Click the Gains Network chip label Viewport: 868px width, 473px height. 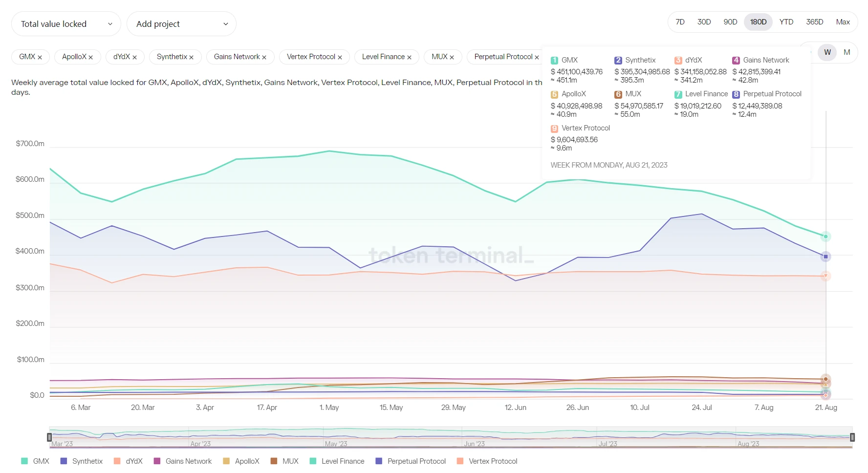tap(237, 57)
